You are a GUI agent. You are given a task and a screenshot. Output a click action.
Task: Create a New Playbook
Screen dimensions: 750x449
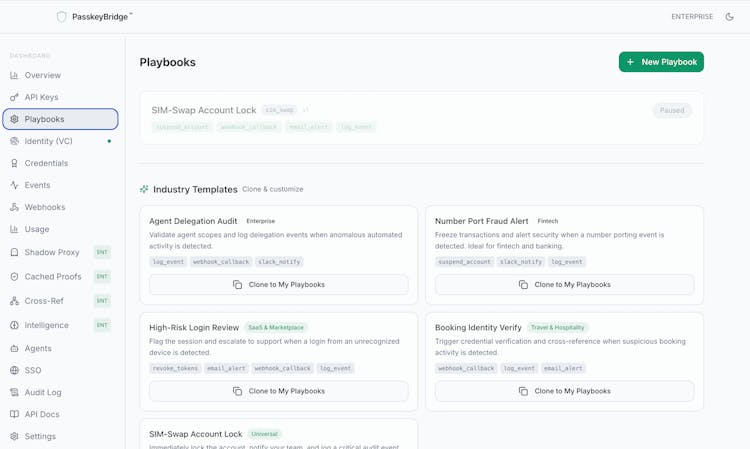(661, 62)
